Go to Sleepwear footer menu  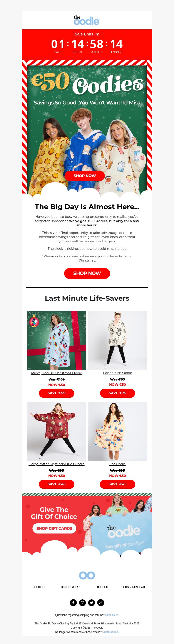tap(71, 587)
